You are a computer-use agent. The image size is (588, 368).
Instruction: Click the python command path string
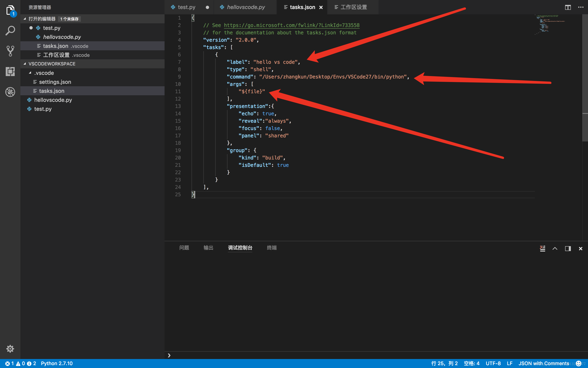(333, 77)
